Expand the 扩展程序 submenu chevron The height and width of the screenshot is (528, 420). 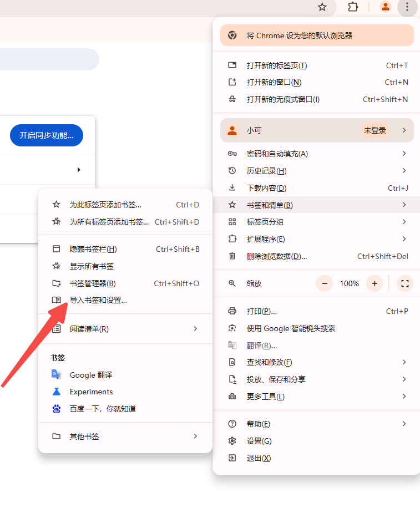click(404, 239)
